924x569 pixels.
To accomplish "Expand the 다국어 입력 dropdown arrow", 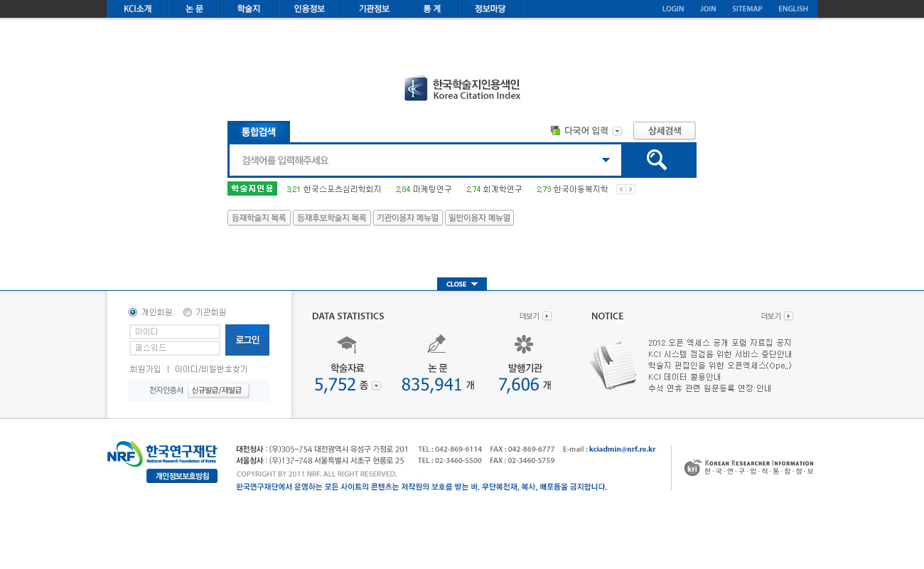I will click(617, 131).
